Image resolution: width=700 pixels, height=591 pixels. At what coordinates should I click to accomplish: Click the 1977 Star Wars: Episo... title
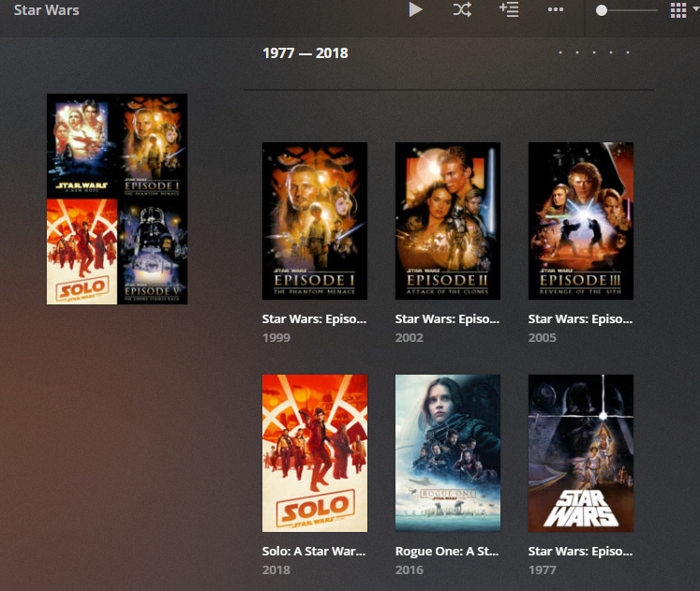580,552
